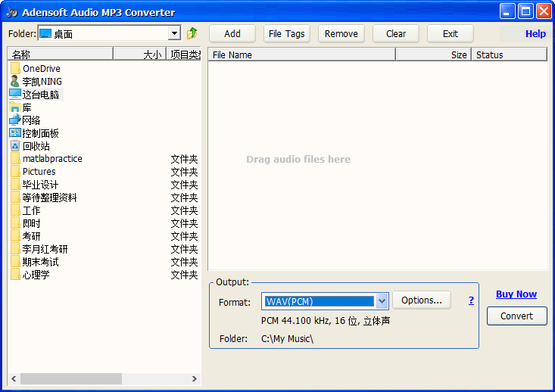Select the matlabpractice folder
Screen dimensions: 555x392
(51, 159)
